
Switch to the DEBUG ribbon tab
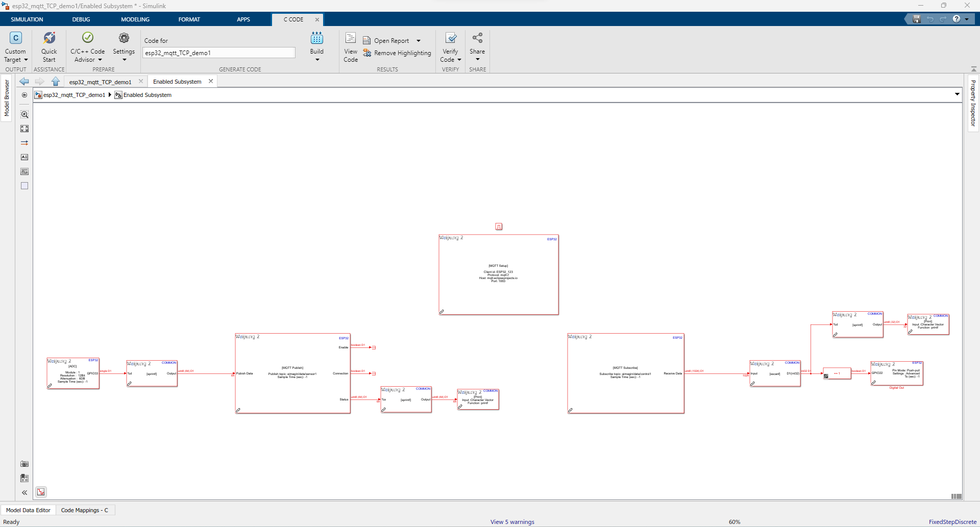click(x=81, y=19)
